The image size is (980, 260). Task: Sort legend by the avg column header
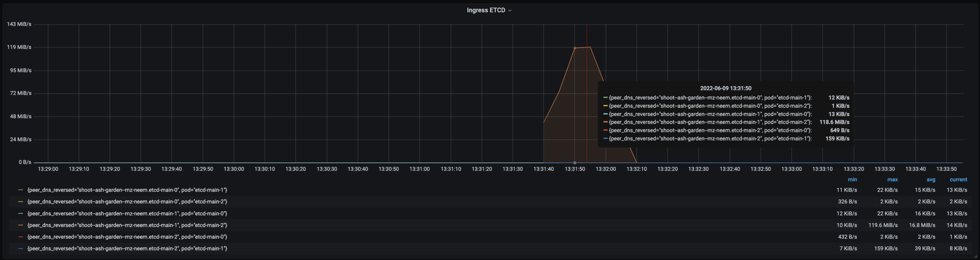point(930,180)
